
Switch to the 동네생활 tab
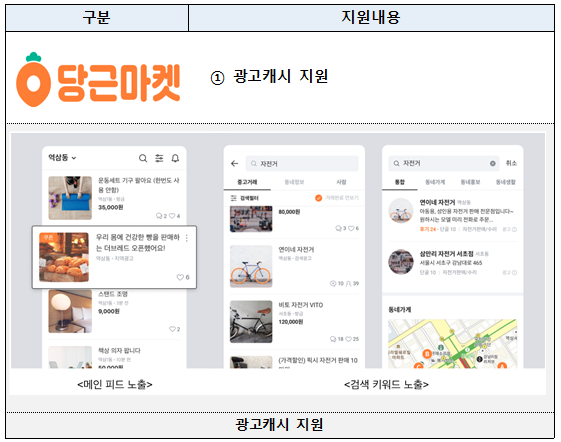(505, 182)
